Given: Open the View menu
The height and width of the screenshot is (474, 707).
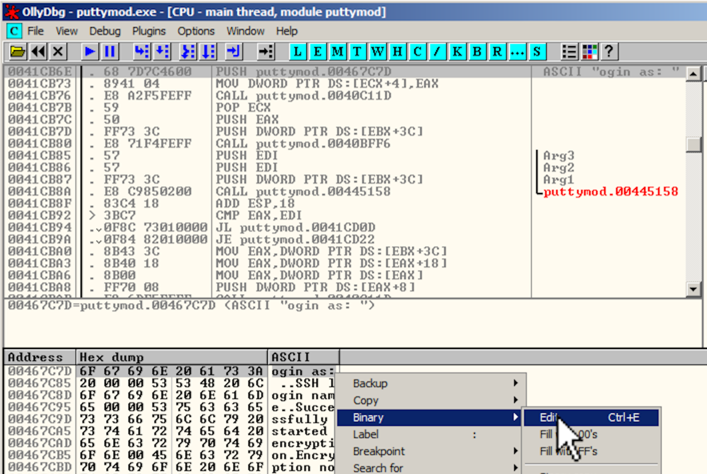Looking at the screenshot, I should click(67, 31).
